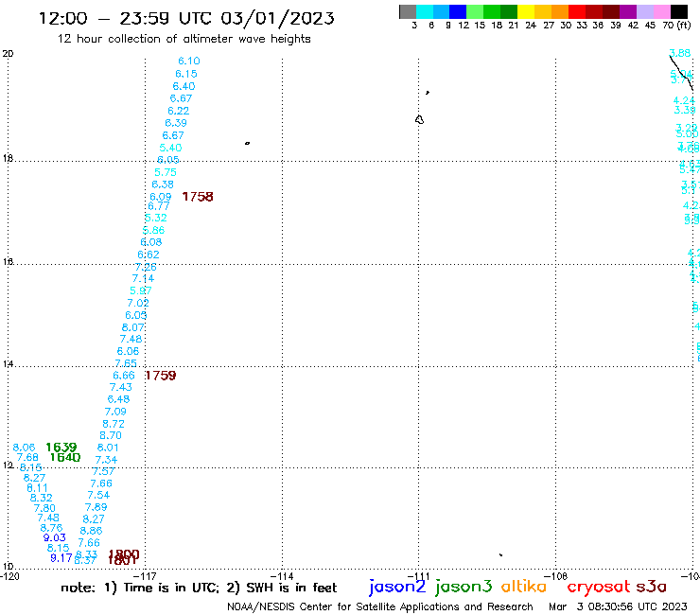Click the 6.40 wave height value

(x=184, y=86)
